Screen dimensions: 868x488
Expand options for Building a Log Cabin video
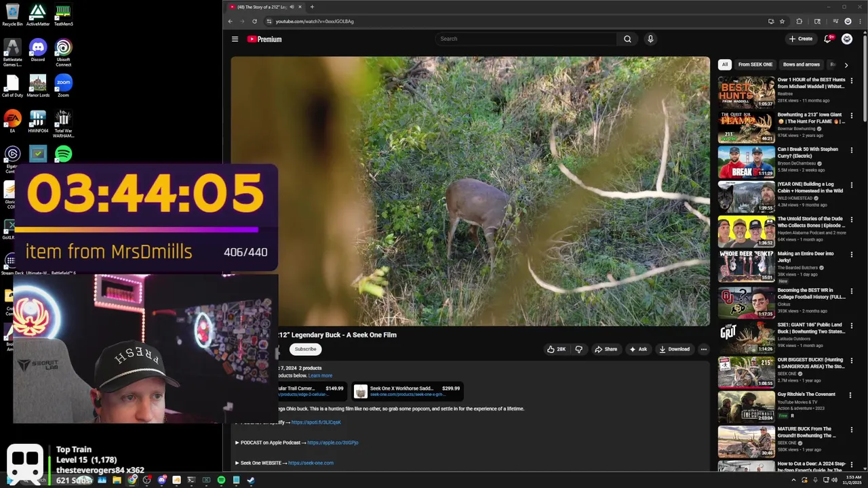click(x=852, y=184)
